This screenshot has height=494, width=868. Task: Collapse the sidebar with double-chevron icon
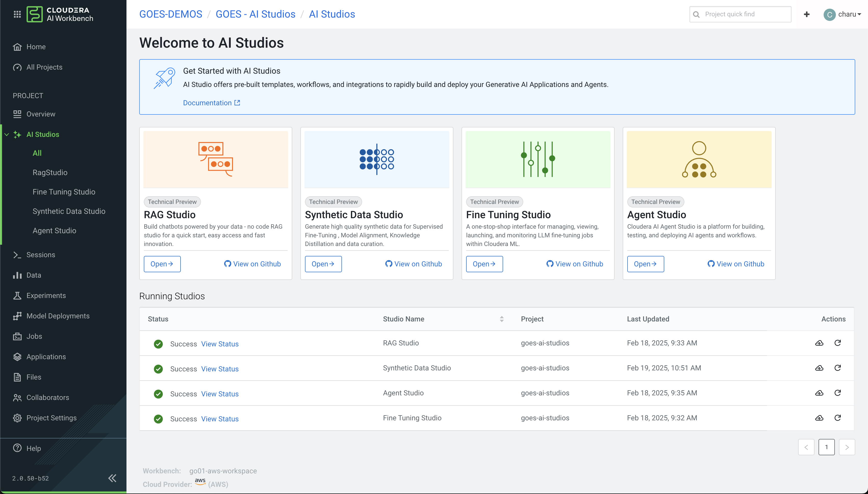tap(112, 478)
